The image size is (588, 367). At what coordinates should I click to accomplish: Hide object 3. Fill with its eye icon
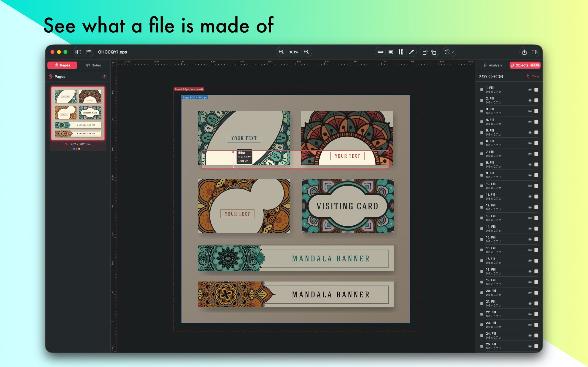point(530,111)
